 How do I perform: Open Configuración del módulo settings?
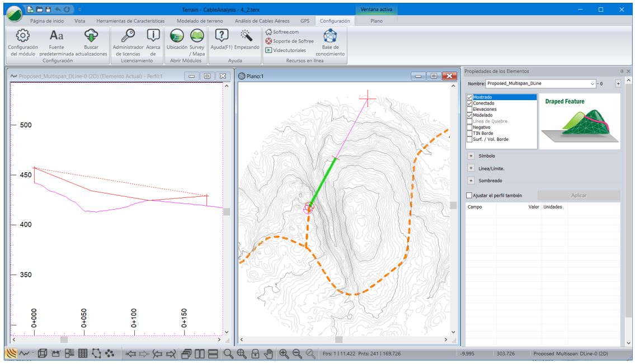point(22,36)
